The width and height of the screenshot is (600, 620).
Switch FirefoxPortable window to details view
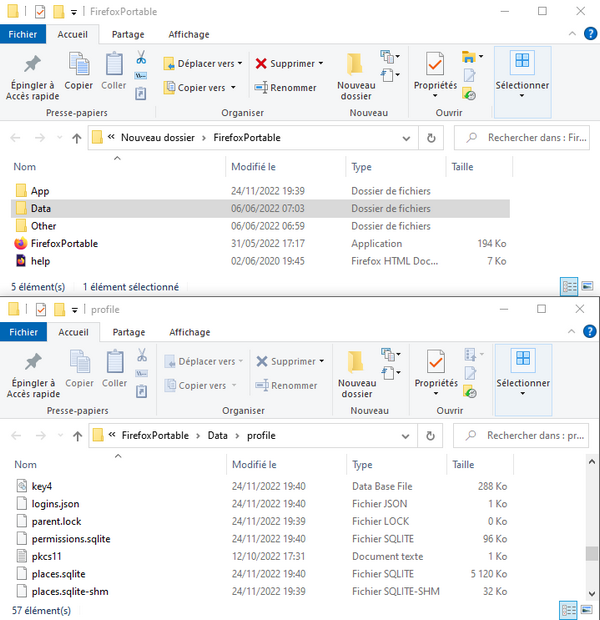coord(570,287)
